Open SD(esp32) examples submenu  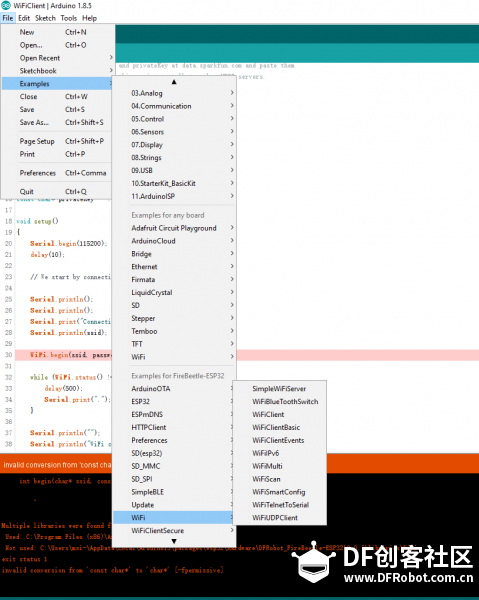pyautogui.click(x=174, y=453)
